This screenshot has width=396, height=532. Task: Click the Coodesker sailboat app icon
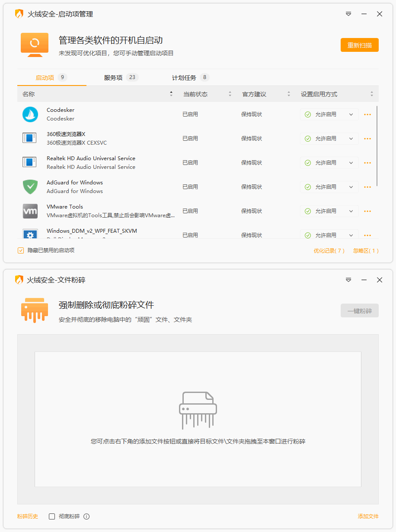[x=30, y=114]
